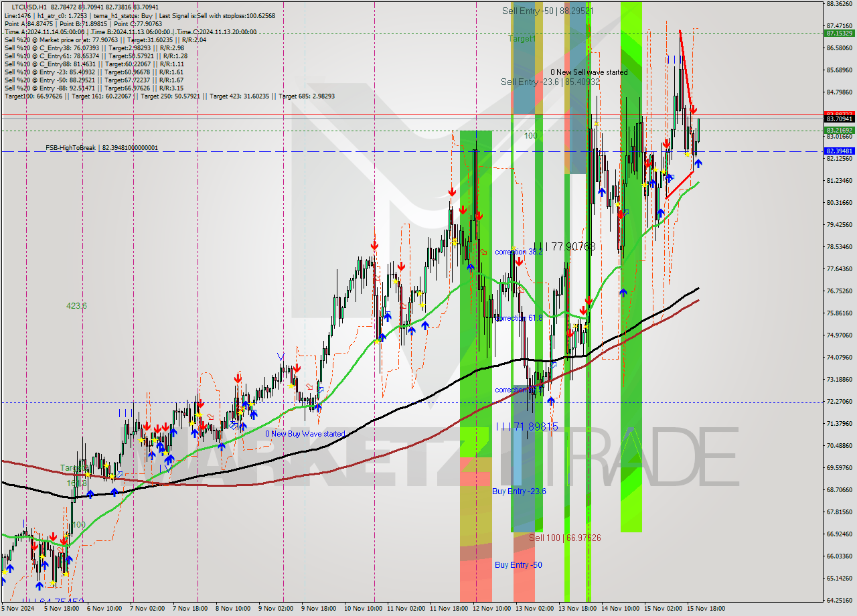Click the '11 Nov 18:00' time axis label
The height and width of the screenshot is (616, 857).
(448, 609)
